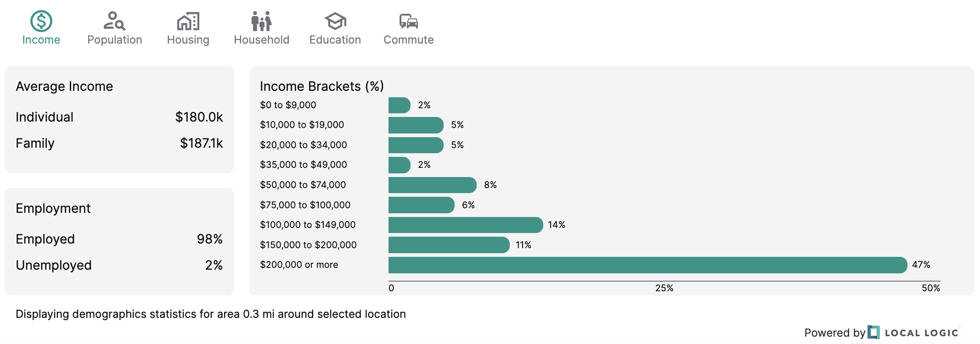Click the LOCAL LOGIC brand link text

coord(921,333)
